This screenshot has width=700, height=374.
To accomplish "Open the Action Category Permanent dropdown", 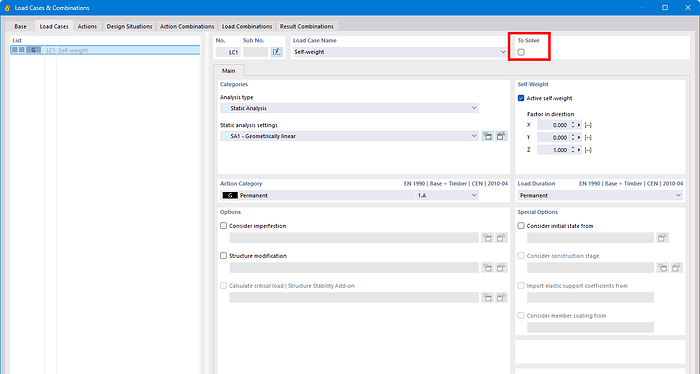I will 349,195.
